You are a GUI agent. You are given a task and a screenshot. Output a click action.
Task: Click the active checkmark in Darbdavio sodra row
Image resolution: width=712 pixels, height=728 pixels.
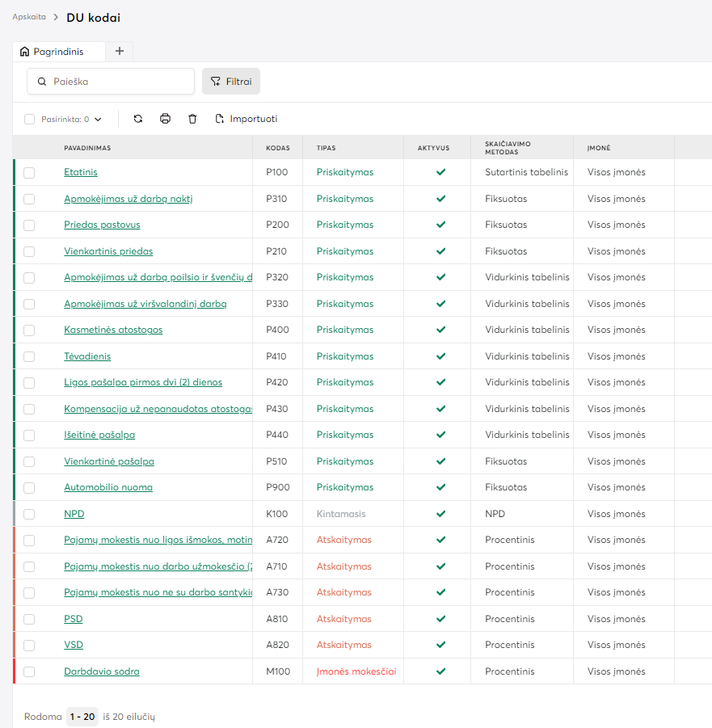[x=440, y=671]
